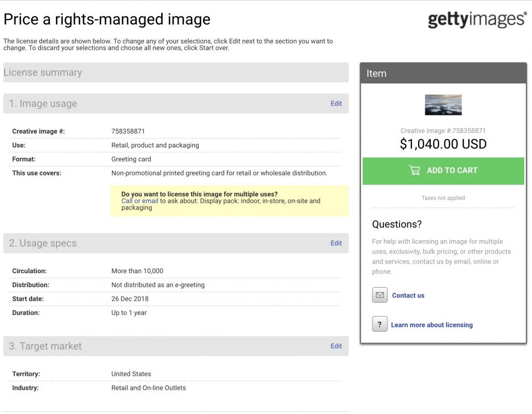Click the multiple uses question text
Image resolution: width=532 pixels, height=414 pixels.
tap(199, 194)
